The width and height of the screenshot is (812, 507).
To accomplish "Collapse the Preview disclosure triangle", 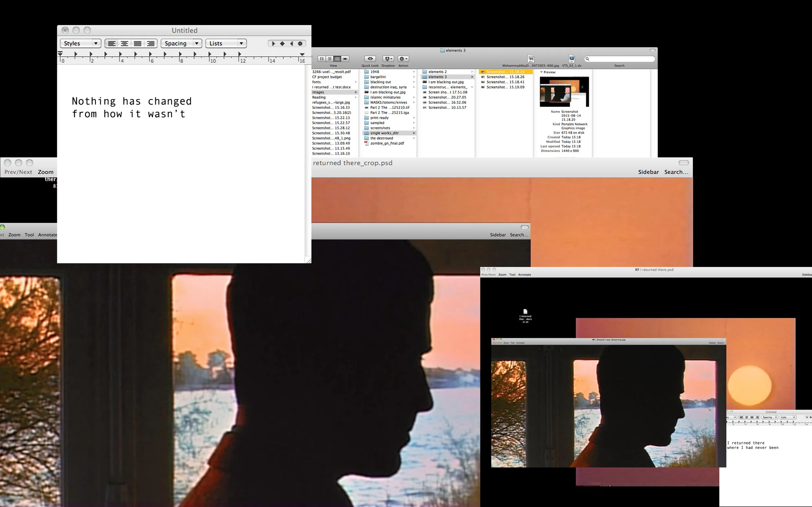I will (x=541, y=72).
